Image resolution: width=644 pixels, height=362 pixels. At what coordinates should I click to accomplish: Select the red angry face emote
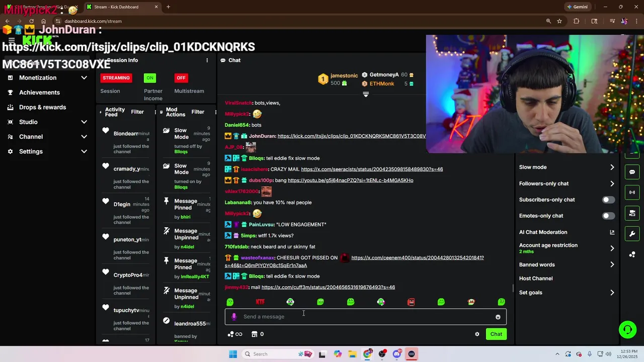(x=411, y=302)
